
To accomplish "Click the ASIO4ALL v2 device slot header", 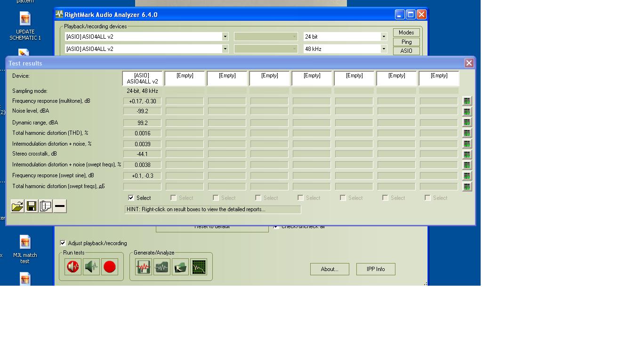I will [x=142, y=78].
